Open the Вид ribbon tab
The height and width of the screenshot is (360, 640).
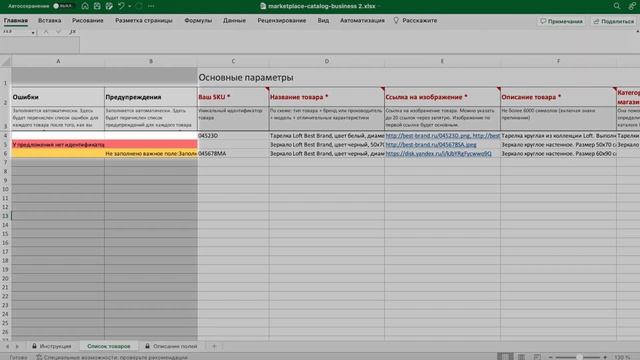click(323, 20)
